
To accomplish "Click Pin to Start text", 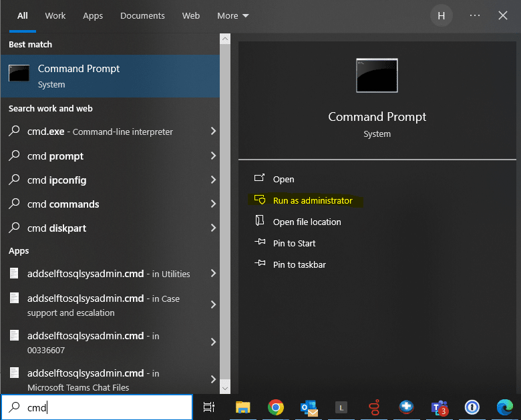I will coord(294,243).
